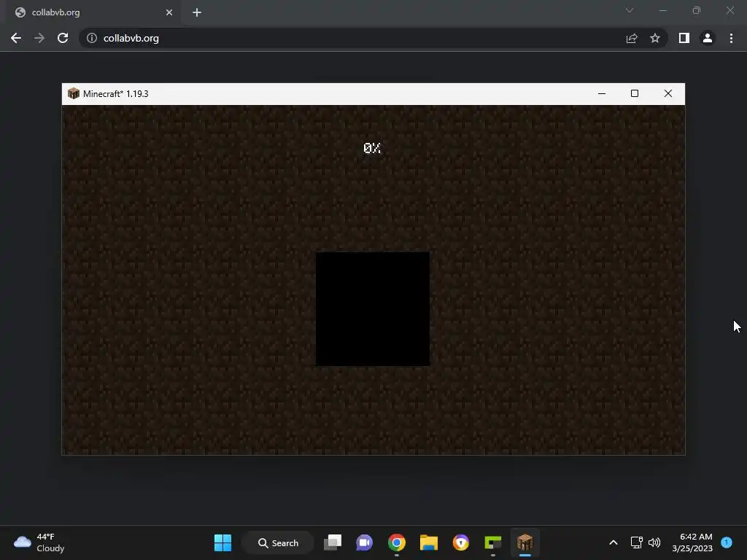Close the Minecraft 1.19.3 window

click(668, 93)
